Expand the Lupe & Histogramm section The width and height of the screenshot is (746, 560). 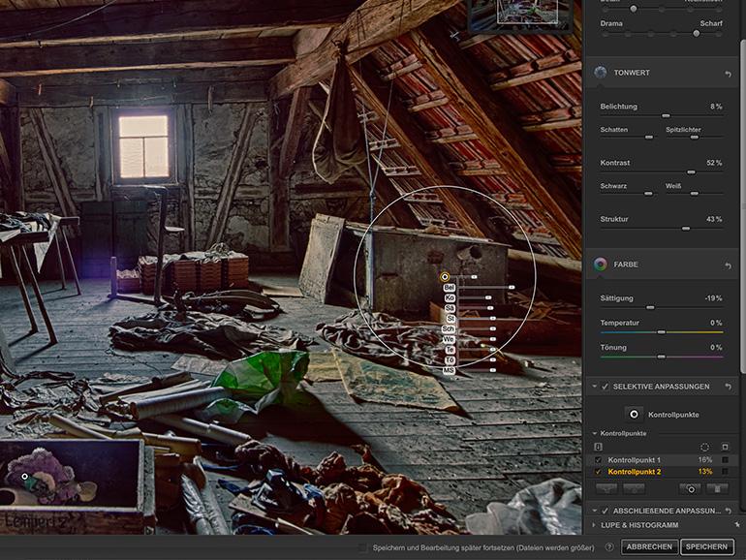(x=594, y=525)
